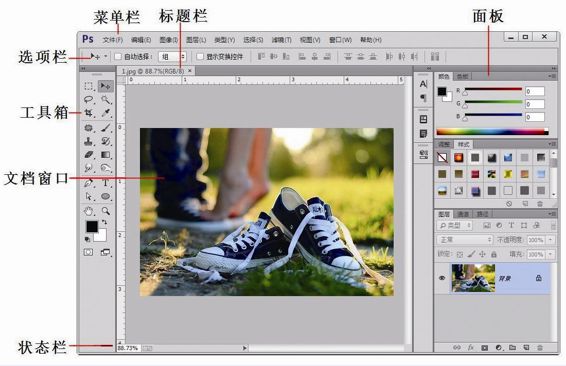566x366 pixels.
Task: Create a new layer group folder
Action: 512,348
